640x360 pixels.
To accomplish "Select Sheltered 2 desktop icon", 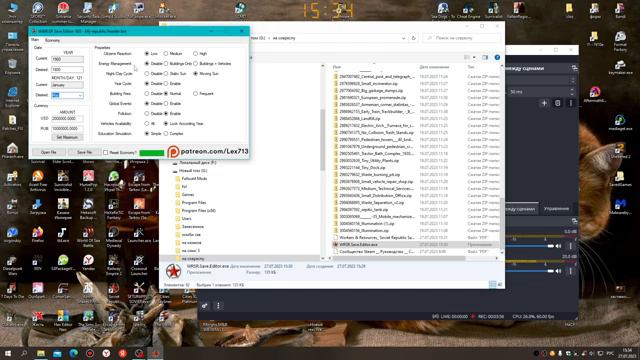I will (x=620, y=151).
